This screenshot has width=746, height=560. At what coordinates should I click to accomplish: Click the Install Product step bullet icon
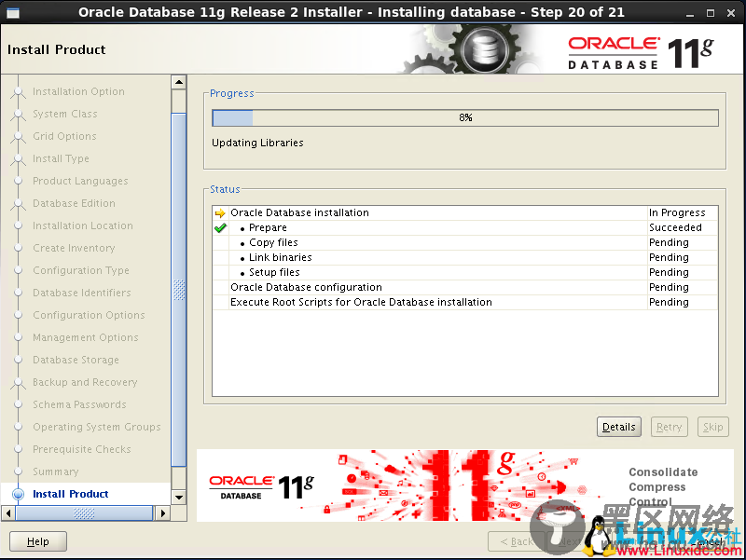pos(18,494)
